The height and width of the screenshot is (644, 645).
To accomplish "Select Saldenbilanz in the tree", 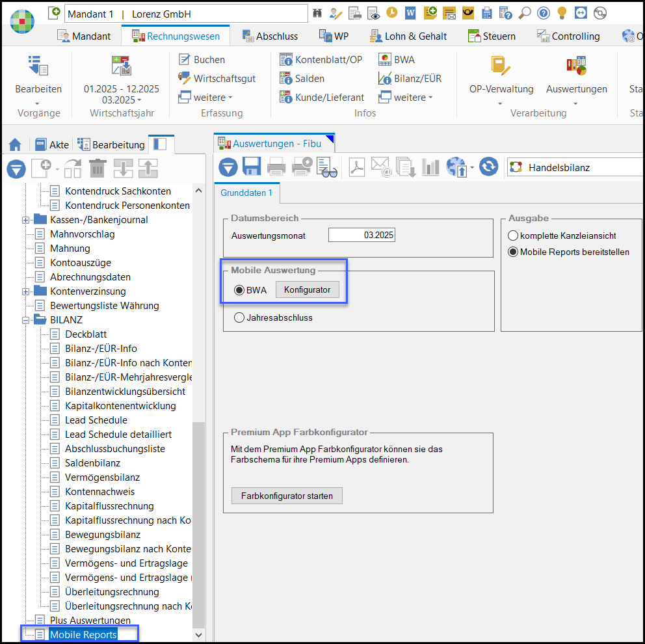I will click(92, 463).
